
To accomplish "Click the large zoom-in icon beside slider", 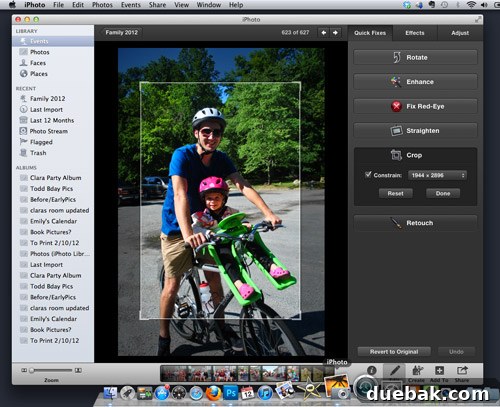I will pos(78,370).
